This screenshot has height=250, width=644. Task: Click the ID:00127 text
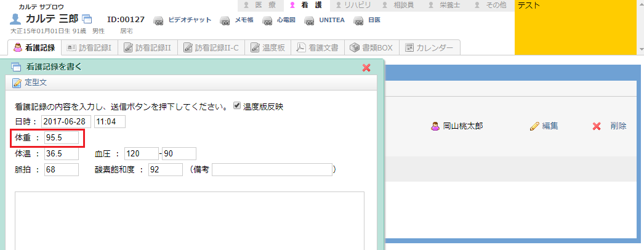pos(126,19)
